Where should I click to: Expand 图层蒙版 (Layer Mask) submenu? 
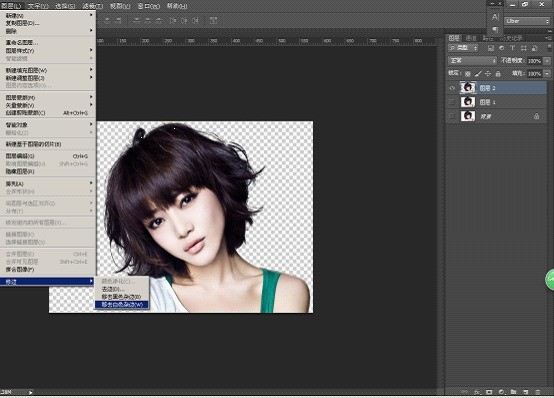tap(48, 97)
